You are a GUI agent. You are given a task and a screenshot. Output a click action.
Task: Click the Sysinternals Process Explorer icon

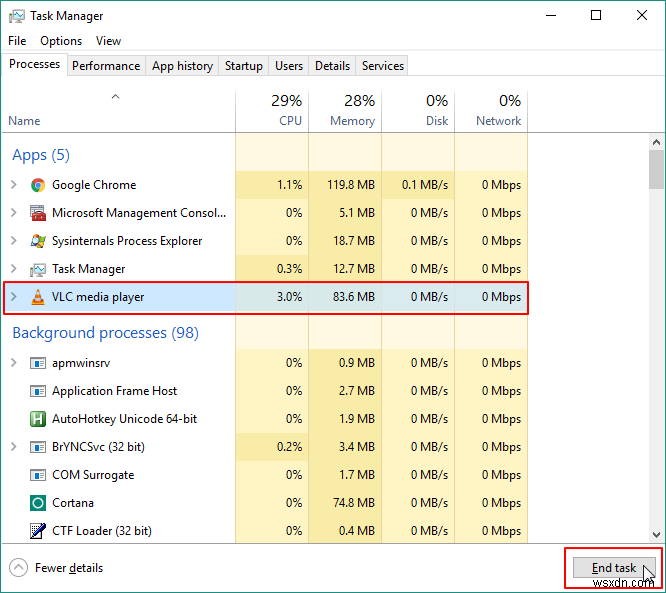[38, 241]
